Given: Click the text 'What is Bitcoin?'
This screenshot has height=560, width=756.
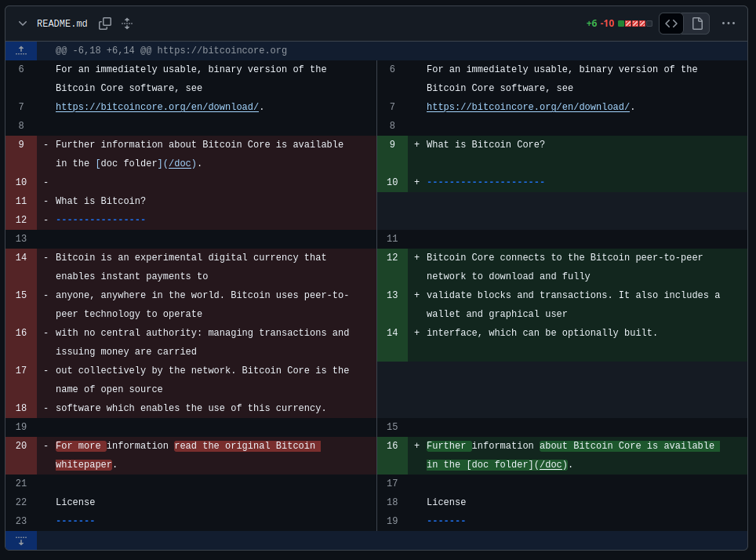Looking at the screenshot, I should 100,201.
